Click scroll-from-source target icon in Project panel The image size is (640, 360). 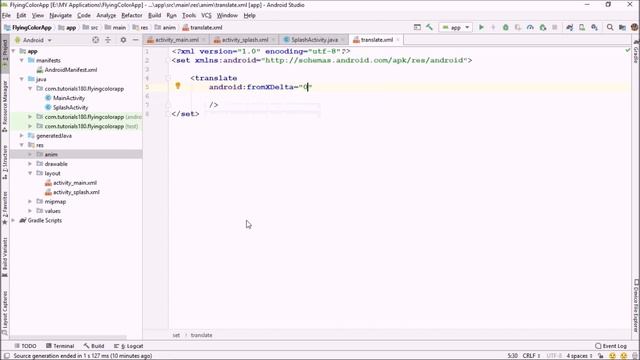point(96,40)
